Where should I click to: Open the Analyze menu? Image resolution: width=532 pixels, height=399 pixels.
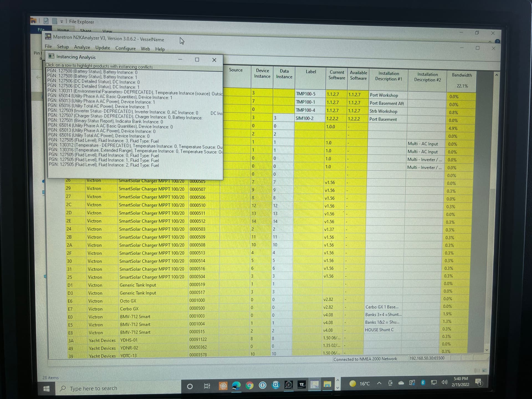click(82, 47)
